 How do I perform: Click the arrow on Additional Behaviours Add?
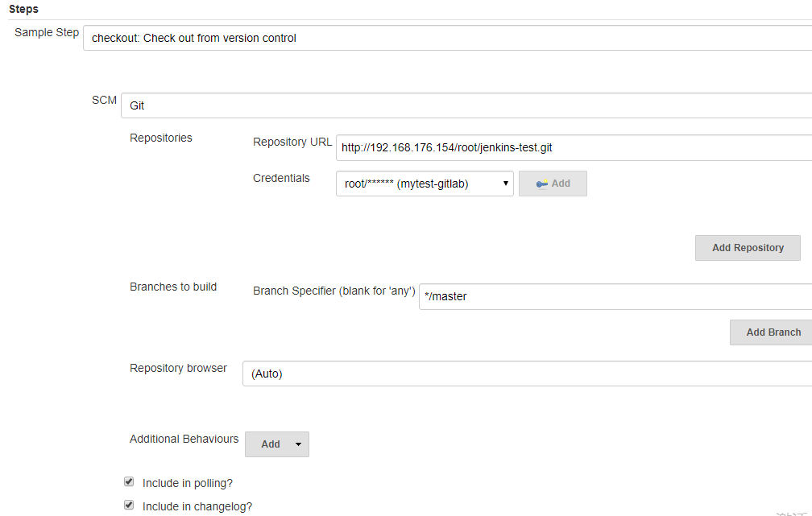(x=298, y=444)
